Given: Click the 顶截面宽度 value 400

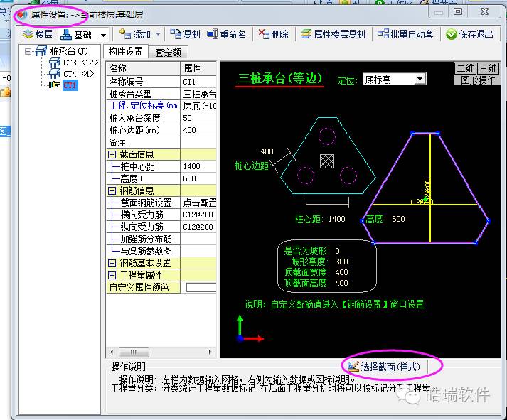Looking at the screenshot, I should (x=341, y=272).
